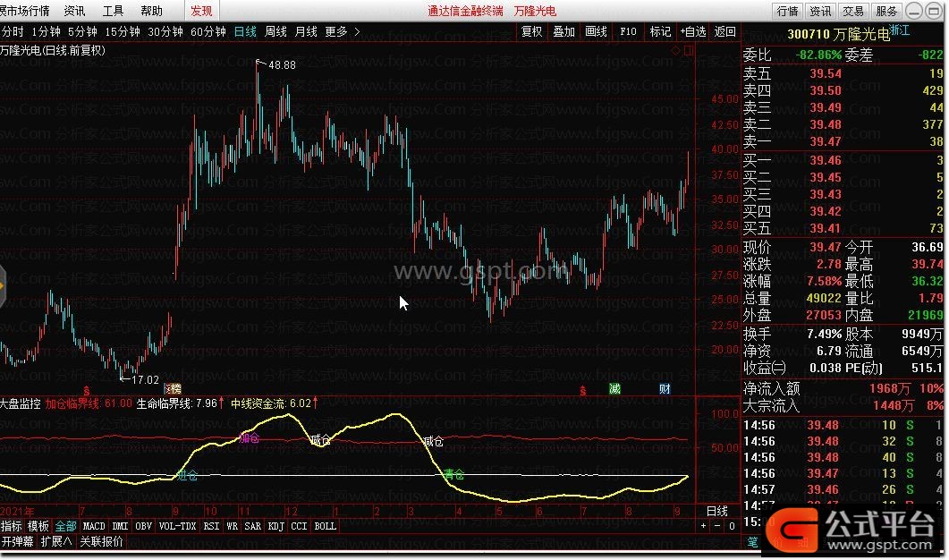Select the 日线 daily period

pyautogui.click(x=245, y=31)
